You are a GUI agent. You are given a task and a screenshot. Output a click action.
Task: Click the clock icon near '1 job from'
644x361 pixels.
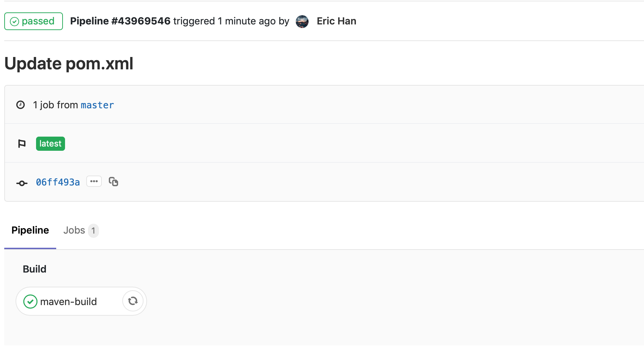point(21,104)
